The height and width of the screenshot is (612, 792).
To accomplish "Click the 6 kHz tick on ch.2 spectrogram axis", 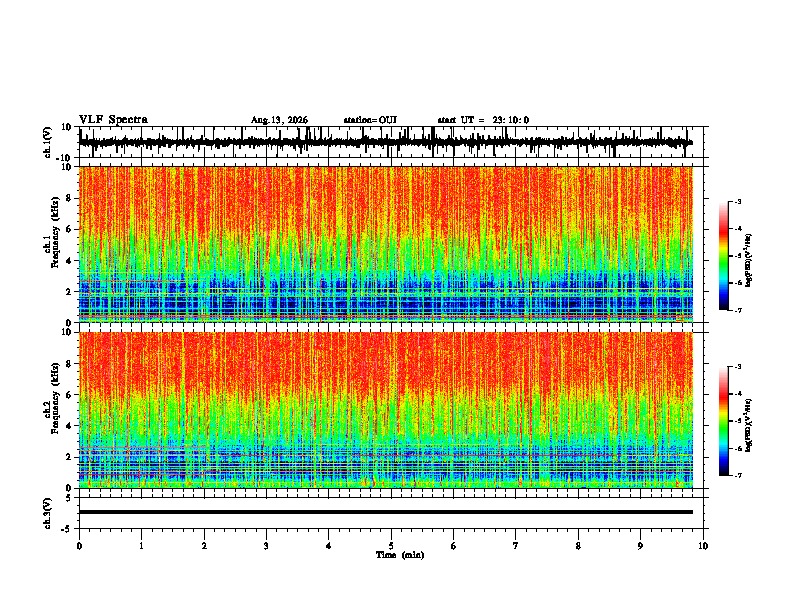I will tap(70, 394).
